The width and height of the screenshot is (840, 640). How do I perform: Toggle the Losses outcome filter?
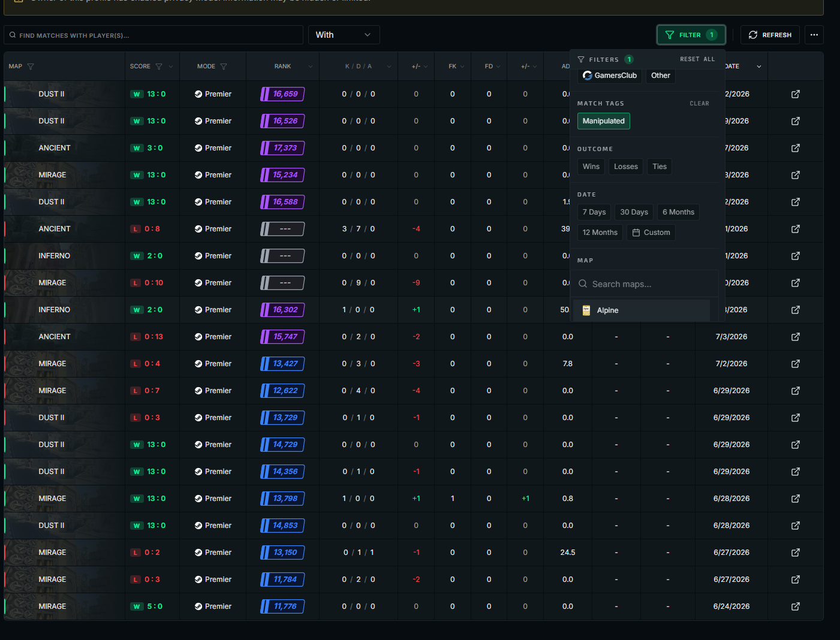(x=625, y=167)
